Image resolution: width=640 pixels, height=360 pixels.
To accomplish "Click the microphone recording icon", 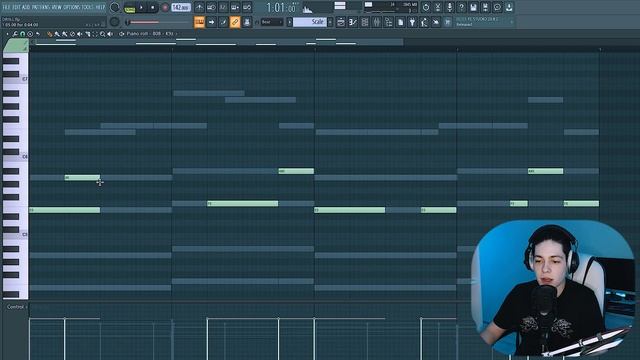I will [x=449, y=7].
